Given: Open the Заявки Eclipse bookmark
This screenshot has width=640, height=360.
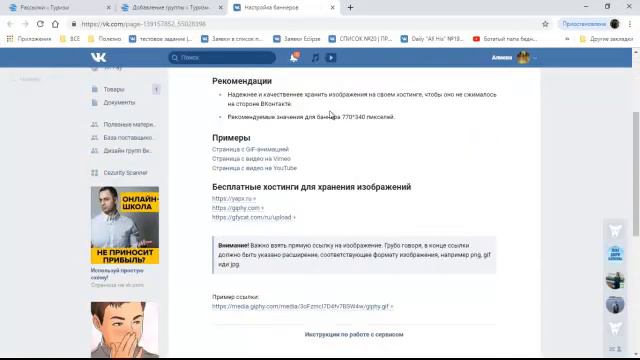Looking at the screenshot, I should pyautogui.click(x=297, y=39).
